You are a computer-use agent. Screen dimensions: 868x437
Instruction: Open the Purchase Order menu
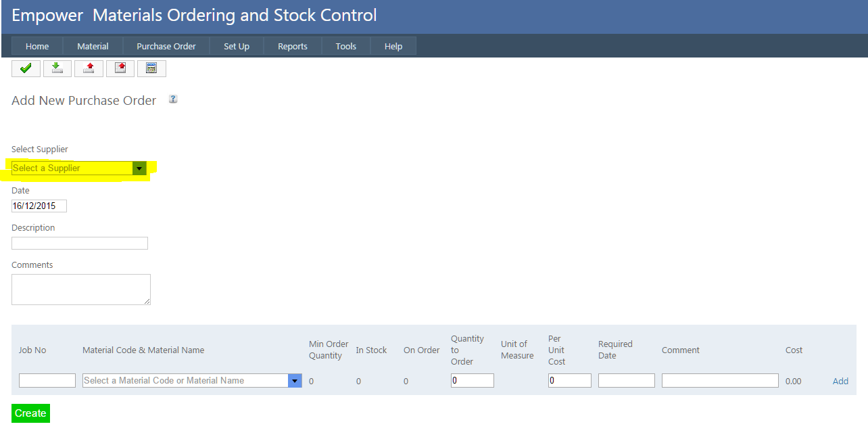(166, 46)
